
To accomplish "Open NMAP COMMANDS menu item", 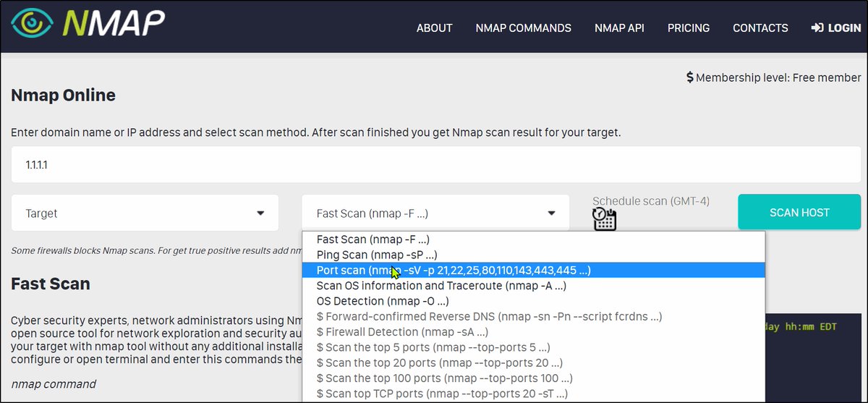I will 523,28.
